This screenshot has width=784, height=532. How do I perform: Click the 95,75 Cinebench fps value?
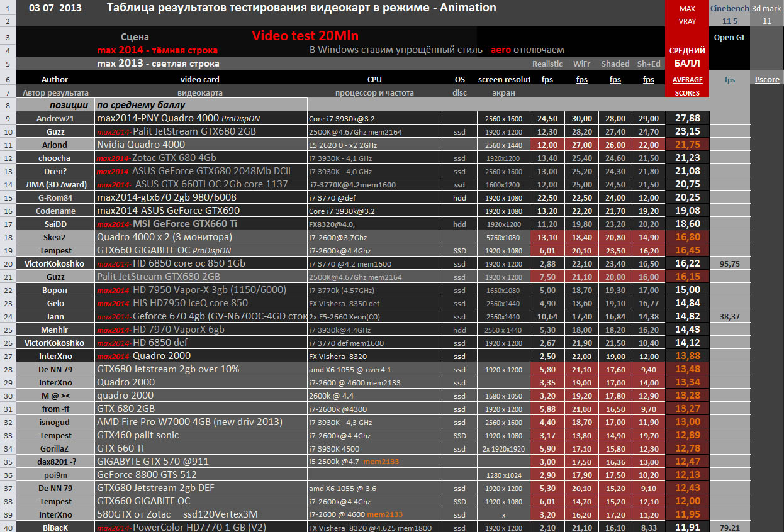tap(730, 263)
